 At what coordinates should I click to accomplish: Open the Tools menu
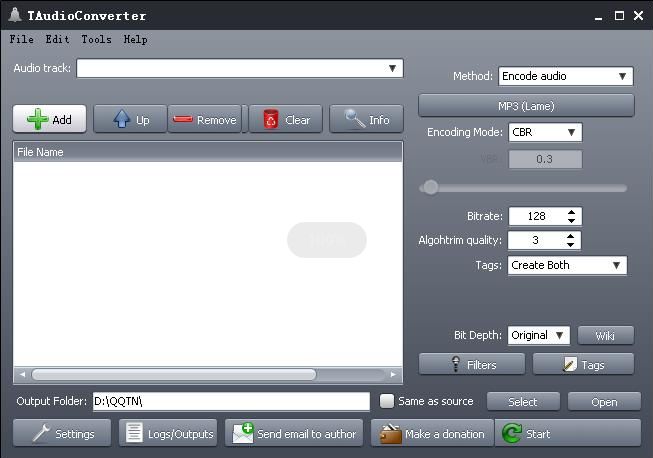pos(96,39)
